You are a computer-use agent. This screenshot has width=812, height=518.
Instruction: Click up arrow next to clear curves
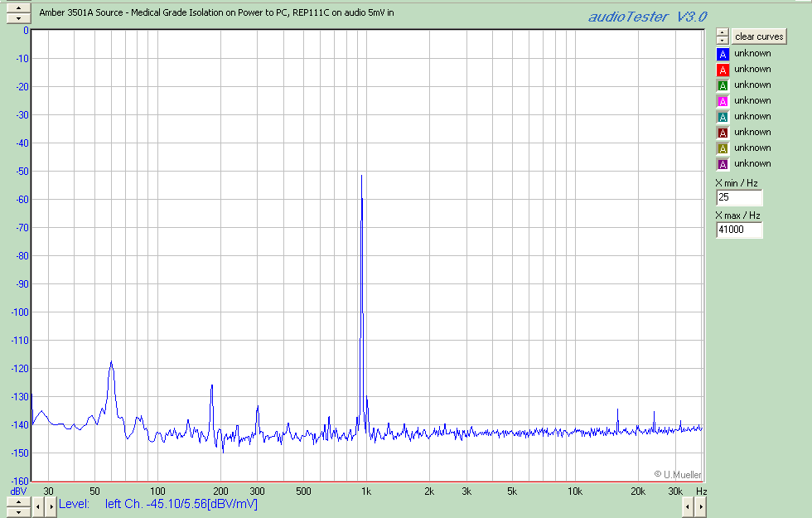point(723,32)
